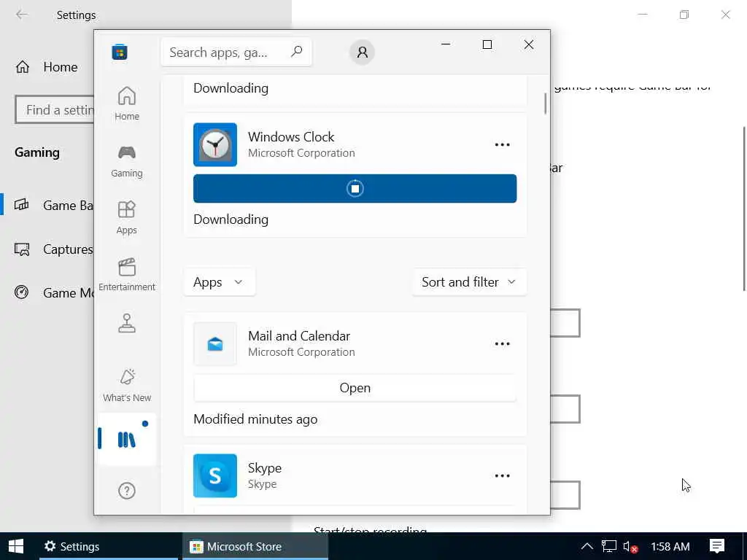The width and height of the screenshot is (747, 560).
Task: Click the Store library scrollbar
Action: (x=545, y=104)
